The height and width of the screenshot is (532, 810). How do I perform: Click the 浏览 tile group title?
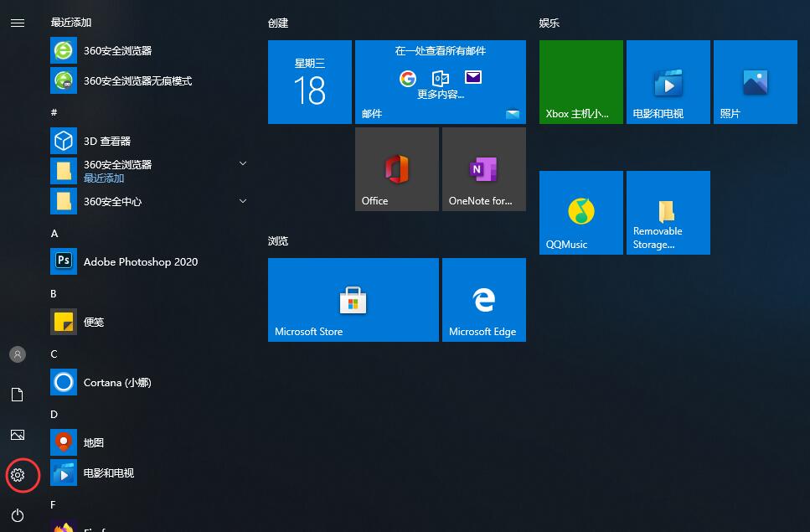click(x=278, y=240)
